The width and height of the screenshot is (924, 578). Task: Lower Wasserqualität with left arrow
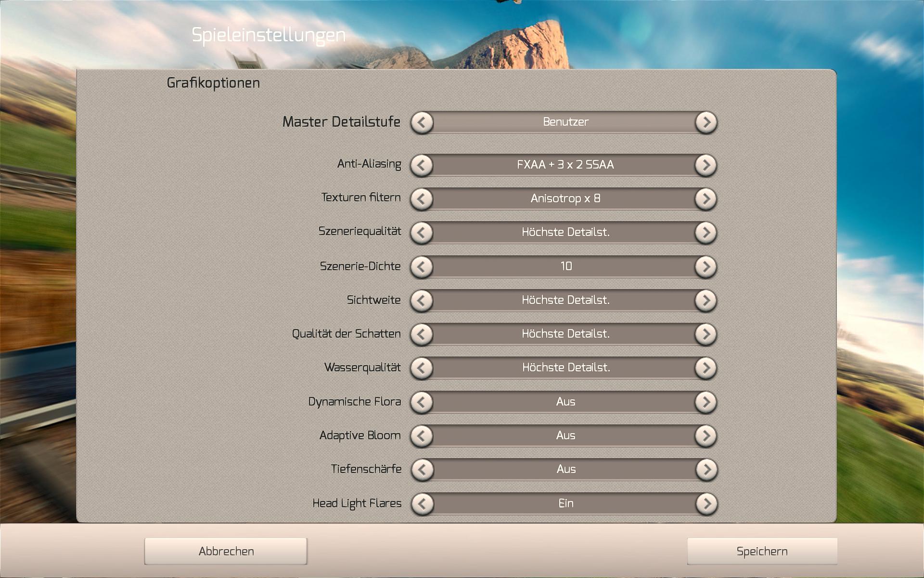click(x=422, y=368)
